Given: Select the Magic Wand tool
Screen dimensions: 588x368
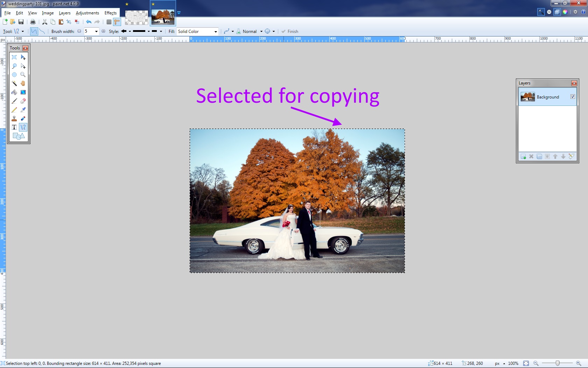Looking at the screenshot, I should [x=14, y=83].
